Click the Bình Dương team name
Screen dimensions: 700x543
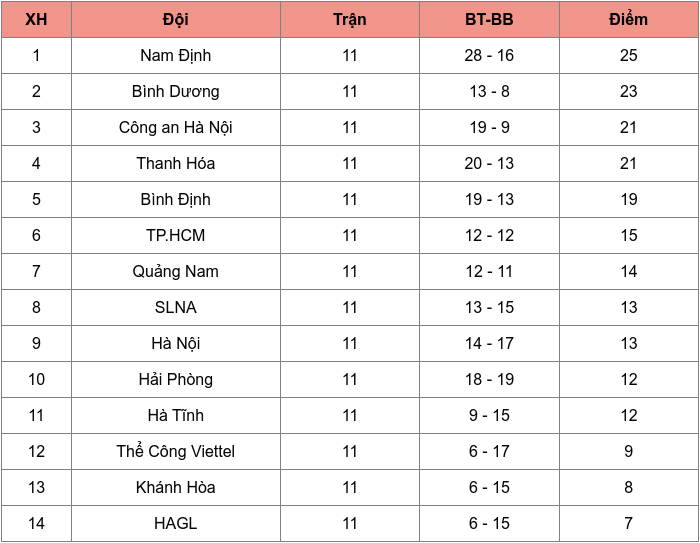[x=176, y=92]
